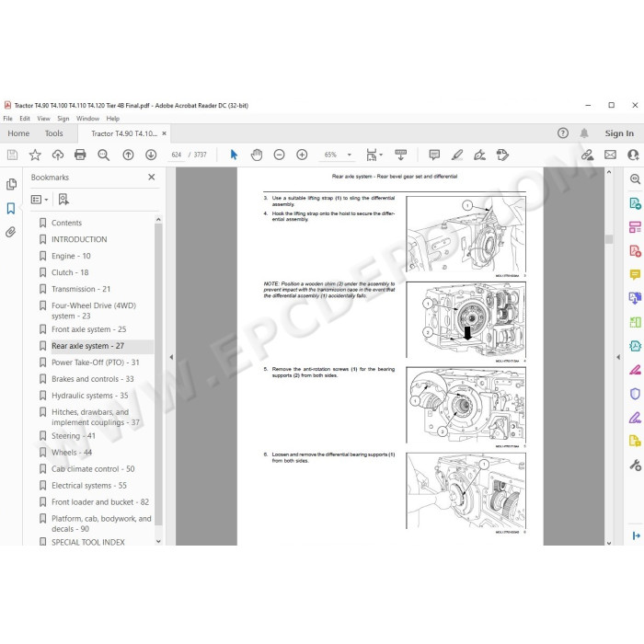Toggle the bookmarks panel icon
The width and height of the screenshot is (644, 644).
tap(11, 208)
